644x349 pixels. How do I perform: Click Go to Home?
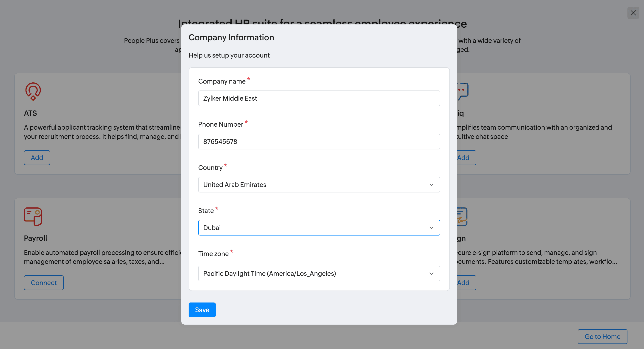(x=603, y=336)
